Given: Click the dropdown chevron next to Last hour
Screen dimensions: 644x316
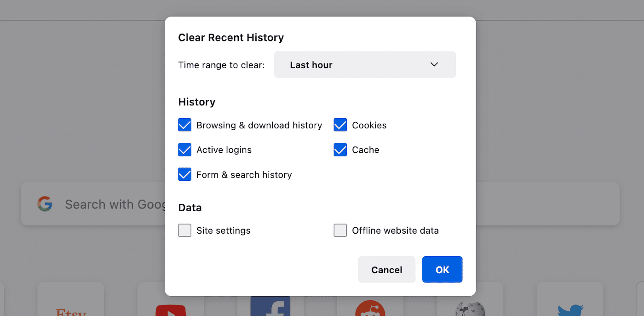Looking at the screenshot, I should (434, 64).
